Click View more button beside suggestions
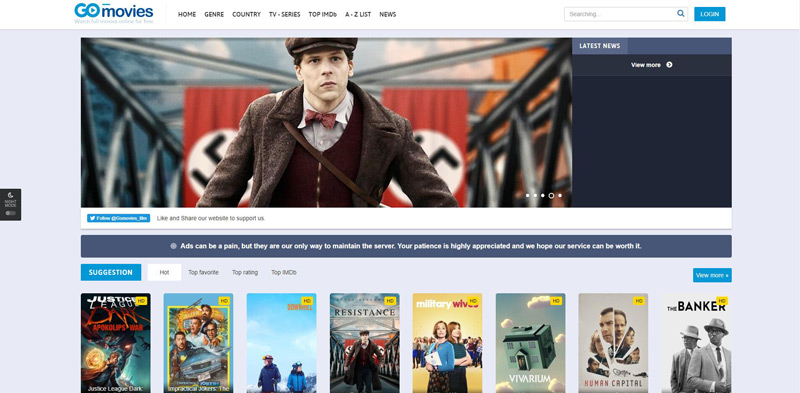The height and width of the screenshot is (393, 800). pyautogui.click(x=712, y=275)
